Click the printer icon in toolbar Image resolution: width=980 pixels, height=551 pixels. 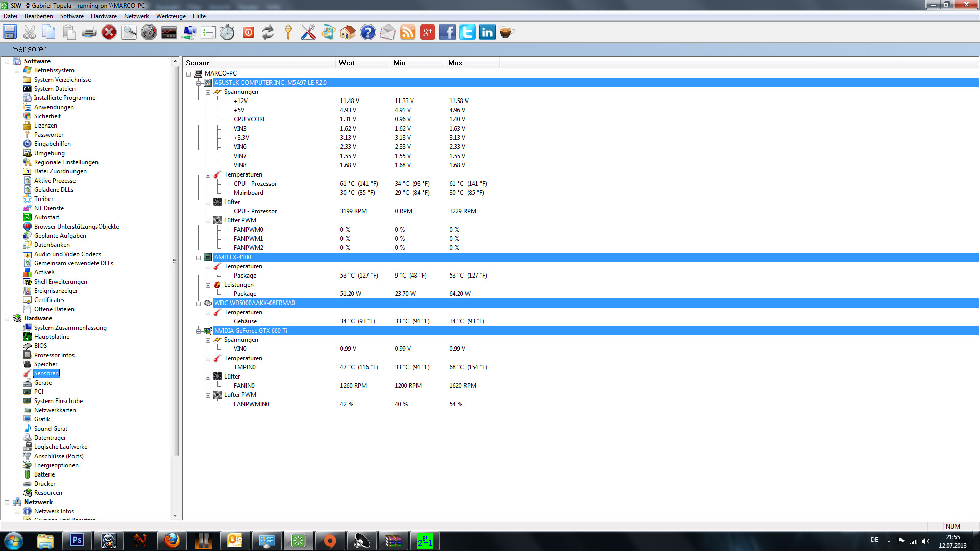point(89,33)
